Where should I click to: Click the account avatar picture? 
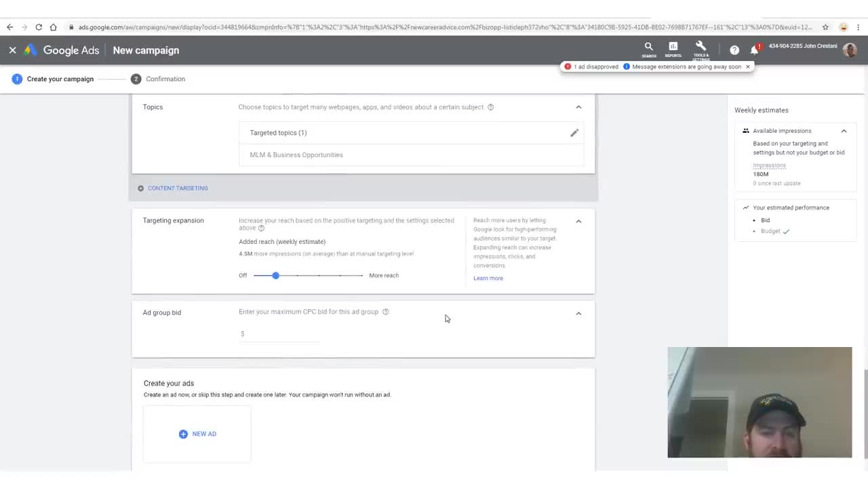click(850, 50)
